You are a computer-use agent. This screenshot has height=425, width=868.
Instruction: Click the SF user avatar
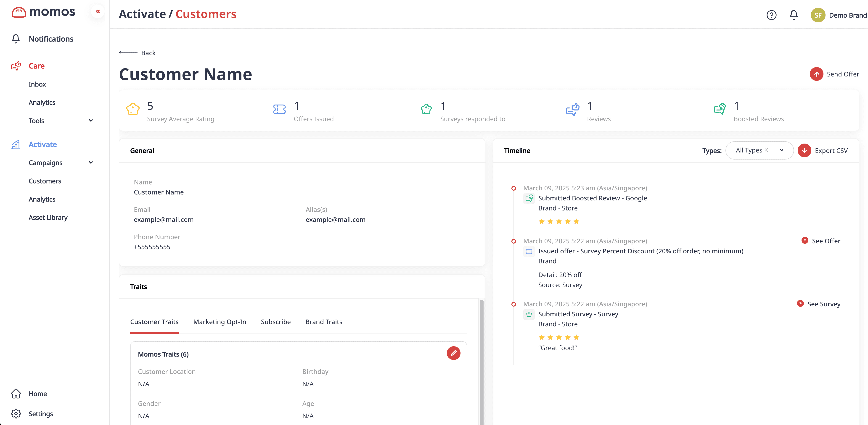pyautogui.click(x=818, y=15)
